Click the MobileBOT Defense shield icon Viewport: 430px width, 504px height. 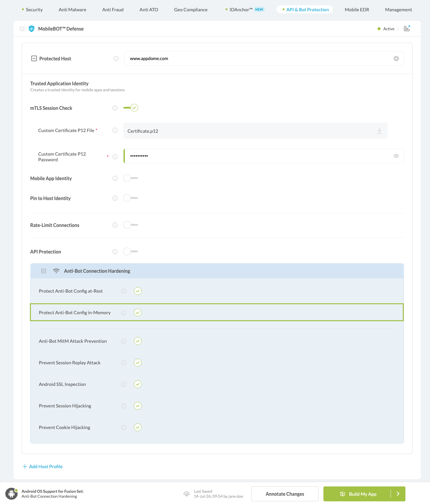pos(32,29)
